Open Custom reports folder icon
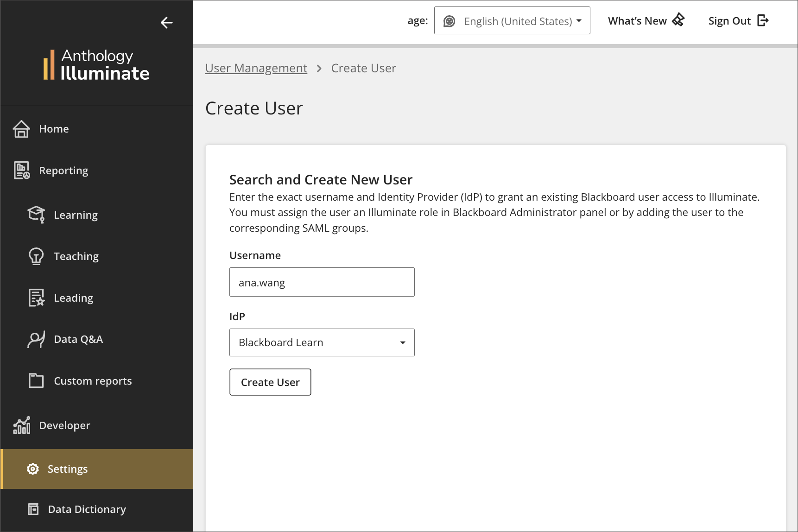Screen dimensions: 798x532 click(x=36, y=380)
